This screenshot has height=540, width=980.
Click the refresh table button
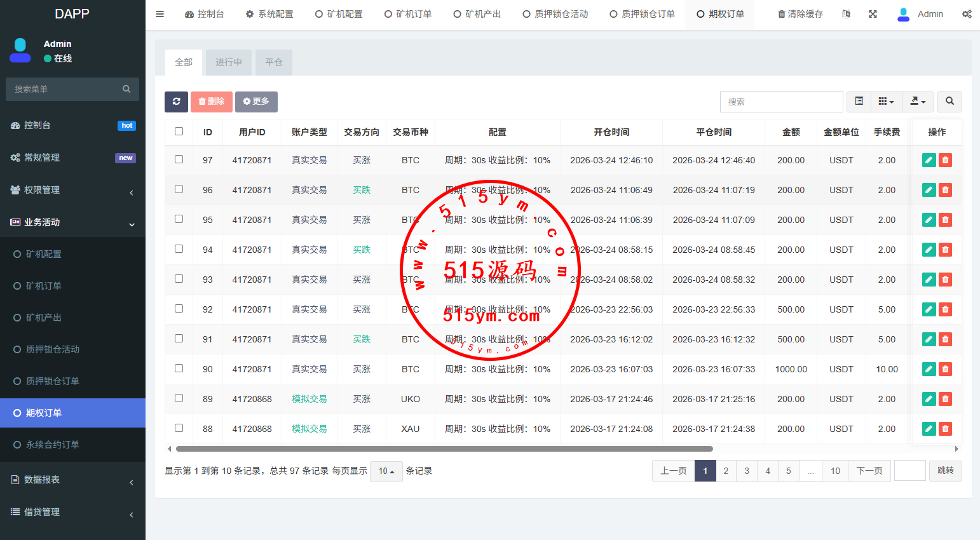(x=176, y=102)
